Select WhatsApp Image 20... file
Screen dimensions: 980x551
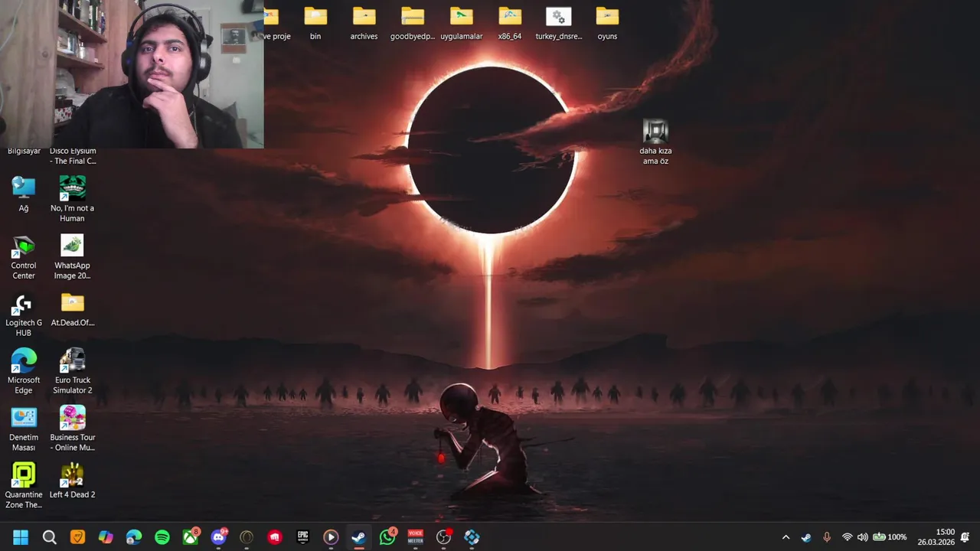point(72,256)
